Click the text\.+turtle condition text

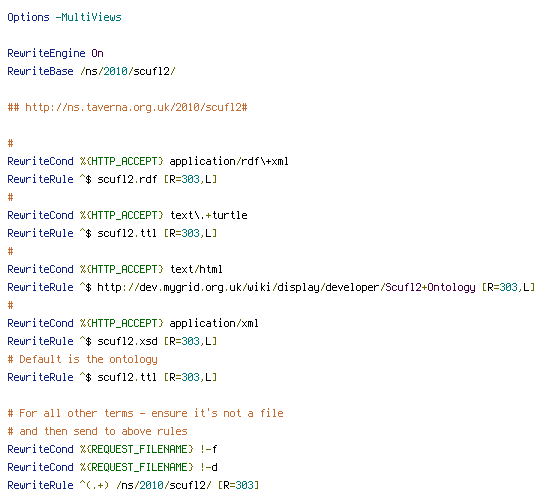pos(209,215)
